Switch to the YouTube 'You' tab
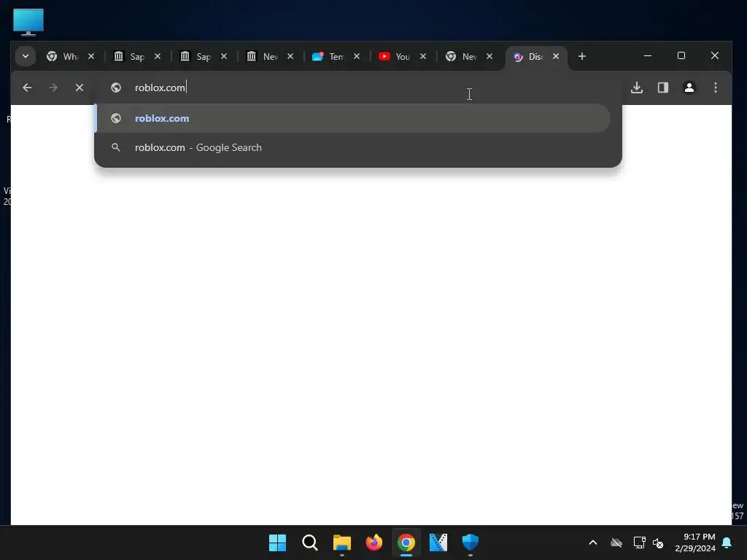The image size is (747, 560). [402, 57]
